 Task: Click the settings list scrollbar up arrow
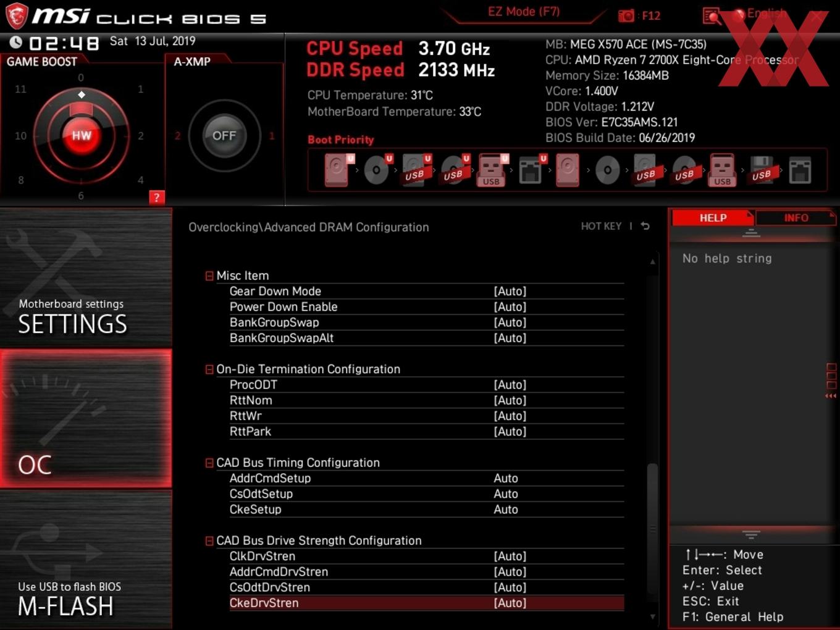tap(652, 262)
